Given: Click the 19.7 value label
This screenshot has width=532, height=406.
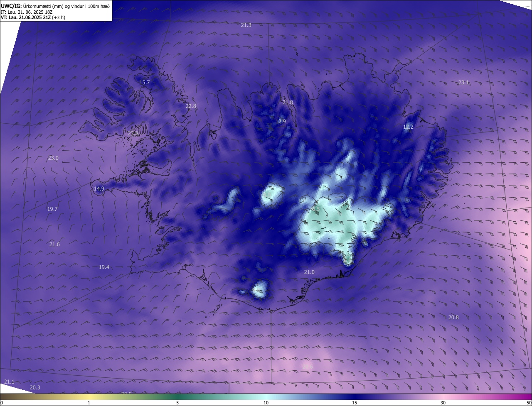Looking at the screenshot, I should point(52,209).
